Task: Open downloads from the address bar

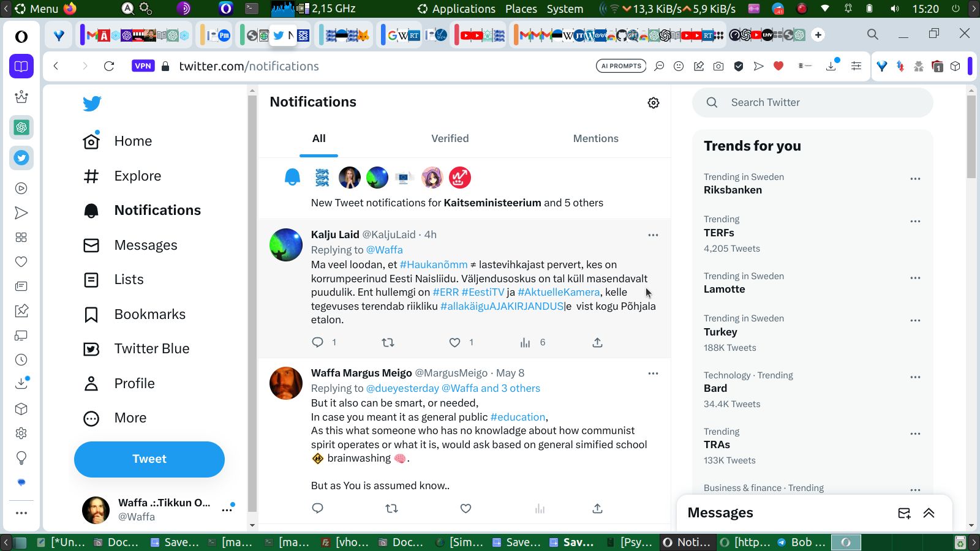Action: point(831,66)
